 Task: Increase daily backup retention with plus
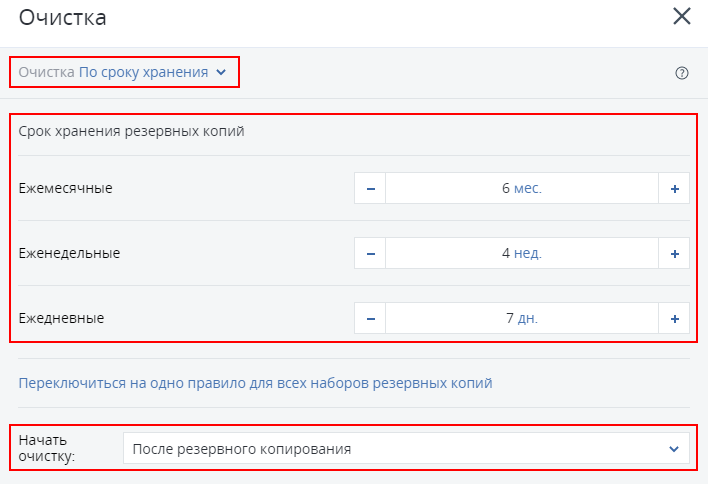[x=674, y=319]
